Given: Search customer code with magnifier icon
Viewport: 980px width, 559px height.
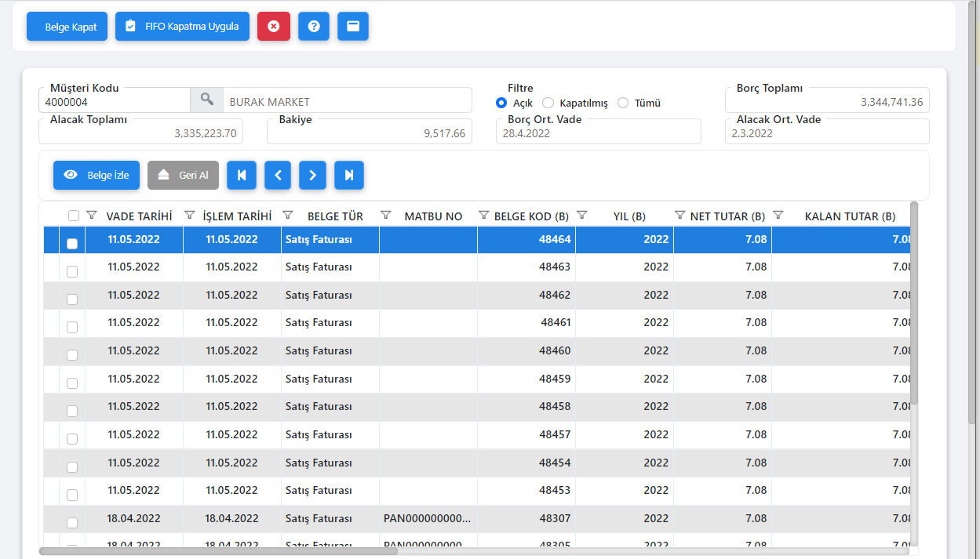Looking at the screenshot, I should [x=206, y=100].
